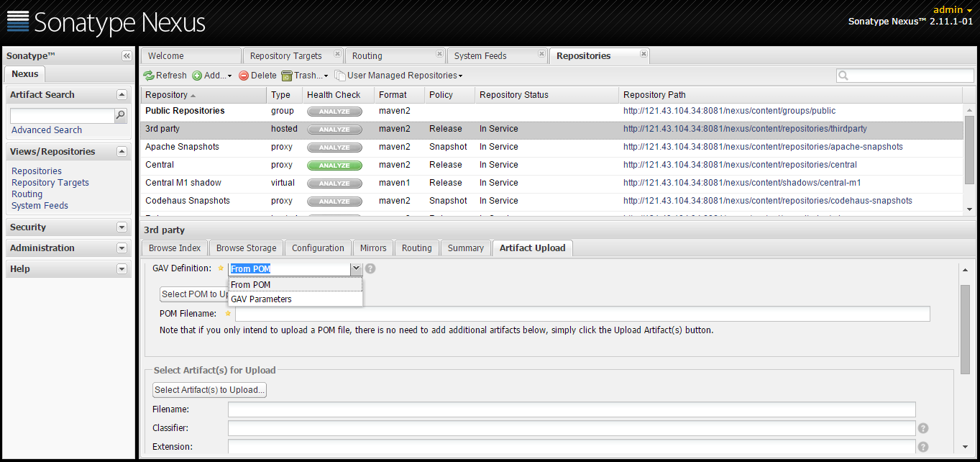This screenshot has height=462, width=980.
Task: Open the Trash... dropdown menu
Action: point(305,76)
